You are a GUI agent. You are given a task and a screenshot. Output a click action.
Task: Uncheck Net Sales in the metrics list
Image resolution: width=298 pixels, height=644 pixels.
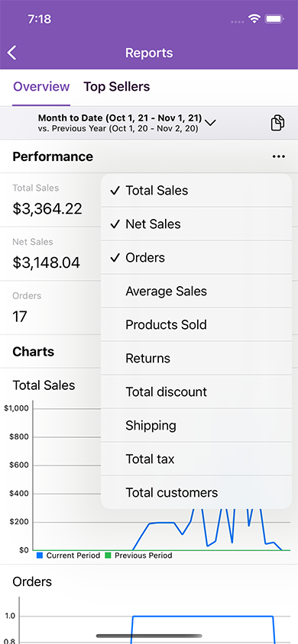(x=196, y=224)
